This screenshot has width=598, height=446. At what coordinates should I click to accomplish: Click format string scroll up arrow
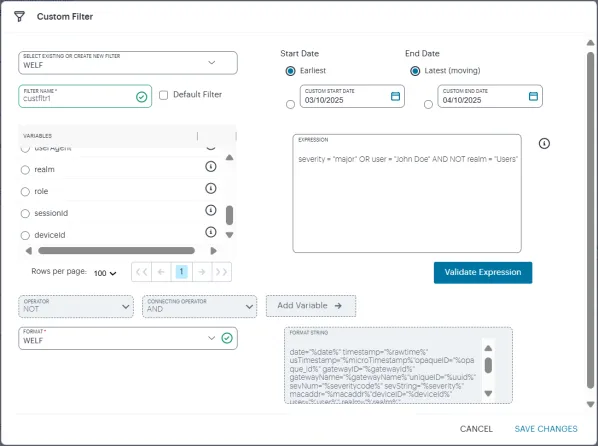[x=488, y=348]
